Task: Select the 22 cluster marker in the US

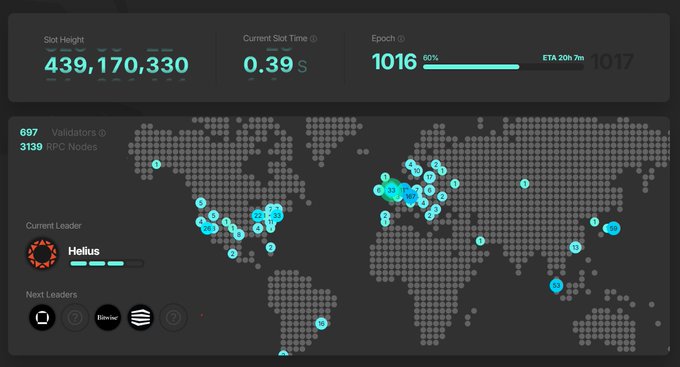Action: click(258, 216)
